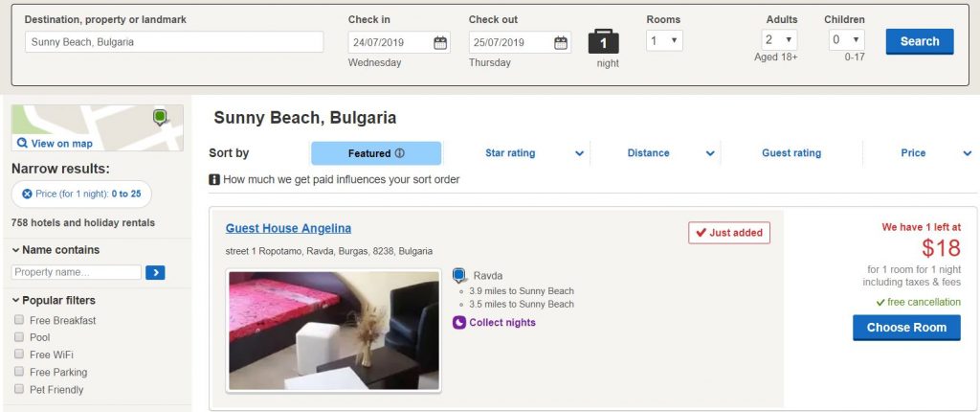The height and width of the screenshot is (412, 980).
Task: Click the Collect nights purple icon
Action: click(x=459, y=323)
